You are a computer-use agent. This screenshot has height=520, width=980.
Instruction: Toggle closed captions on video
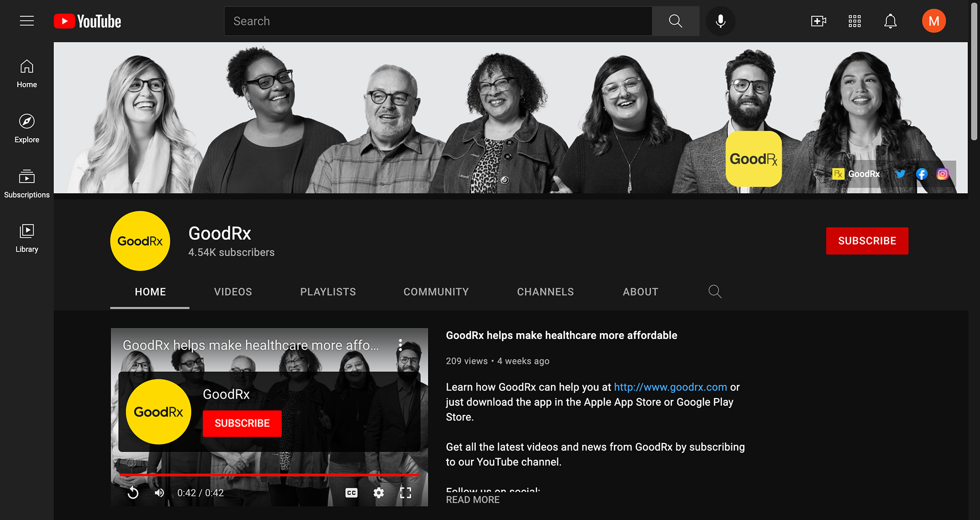tap(351, 492)
